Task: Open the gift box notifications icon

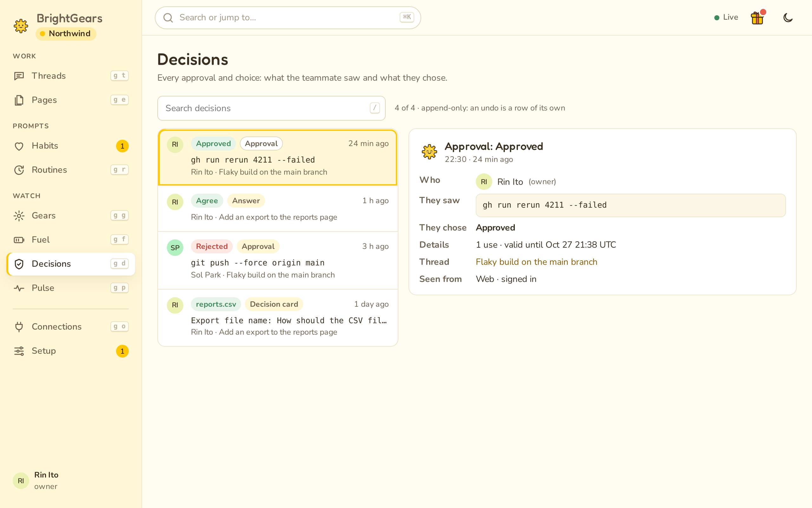Action: (757, 17)
